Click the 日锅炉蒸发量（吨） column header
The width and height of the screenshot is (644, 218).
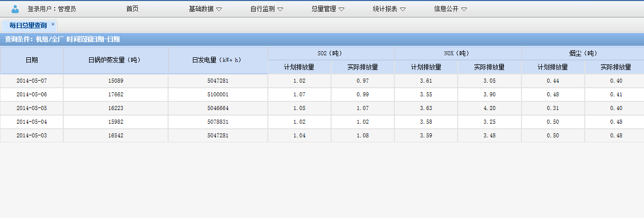[115, 60]
